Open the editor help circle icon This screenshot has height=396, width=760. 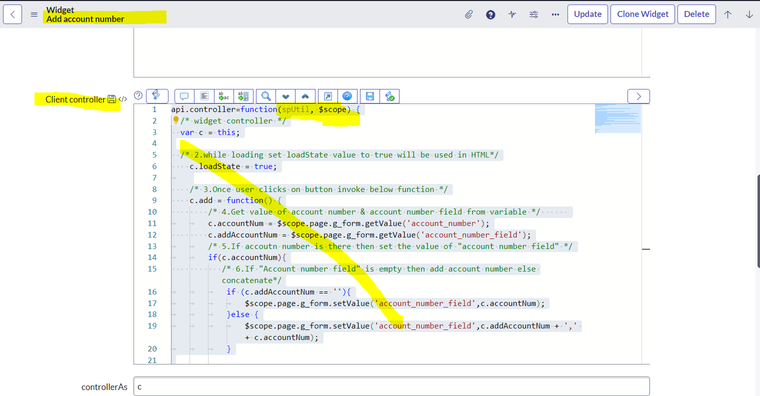[138, 95]
